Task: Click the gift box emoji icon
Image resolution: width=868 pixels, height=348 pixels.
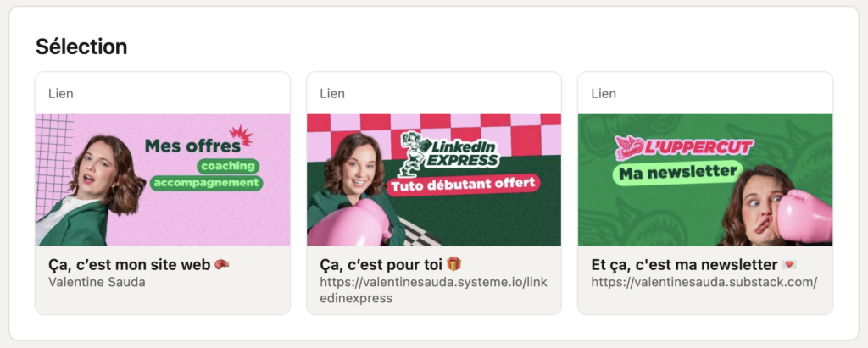Action: tap(454, 264)
